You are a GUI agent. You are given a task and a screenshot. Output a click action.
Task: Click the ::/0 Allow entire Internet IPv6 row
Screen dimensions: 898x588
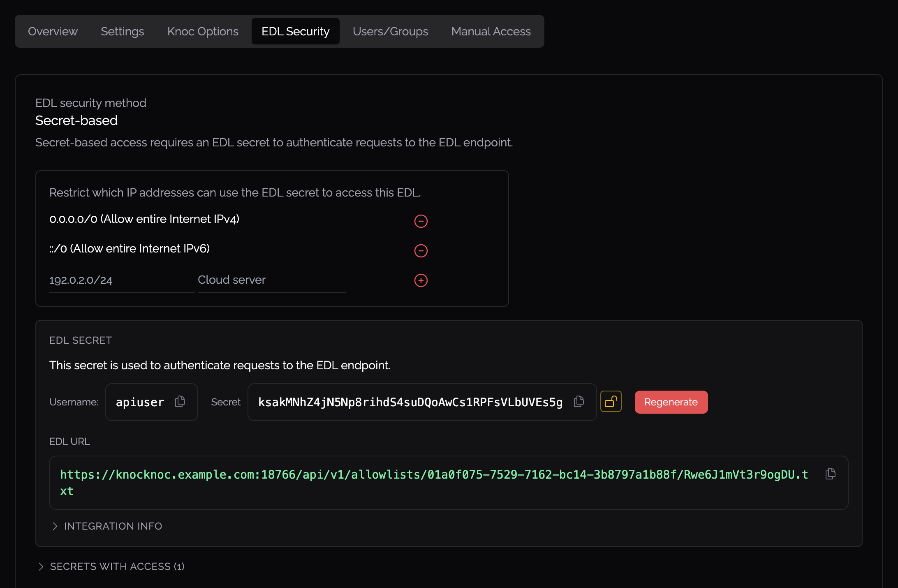tap(130, 249)
